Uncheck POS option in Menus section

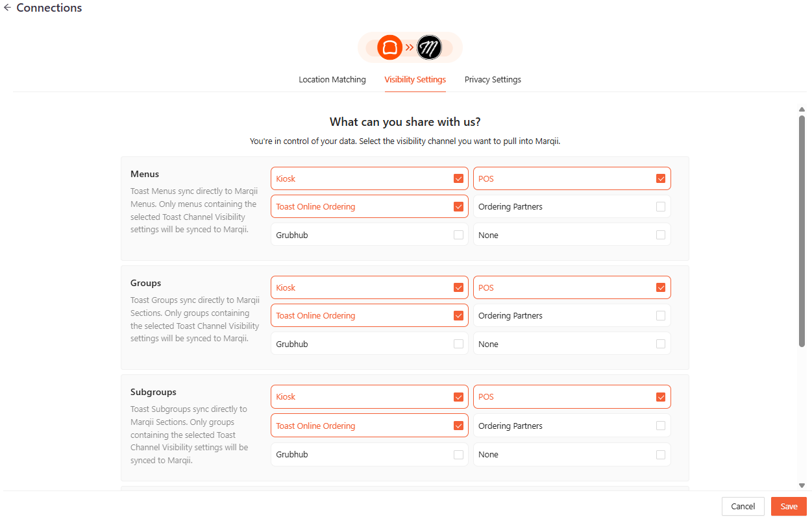click(661, 178)
